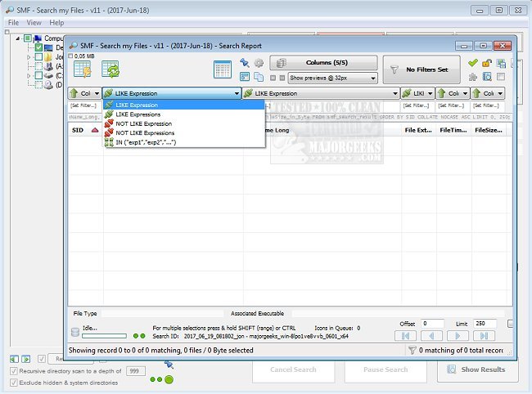Expand the C: drive tree node
Screen dimensions: 532x394
point(29,75)
